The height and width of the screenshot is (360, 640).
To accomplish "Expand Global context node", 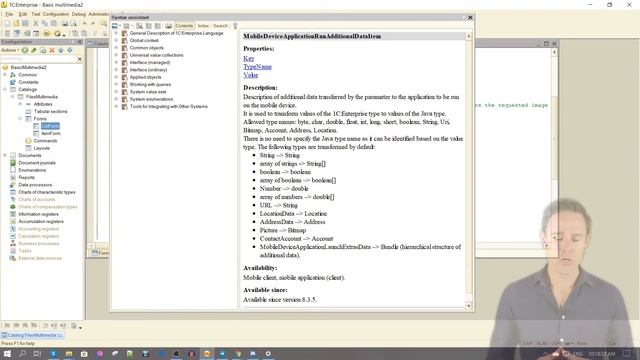I will 116,40.
